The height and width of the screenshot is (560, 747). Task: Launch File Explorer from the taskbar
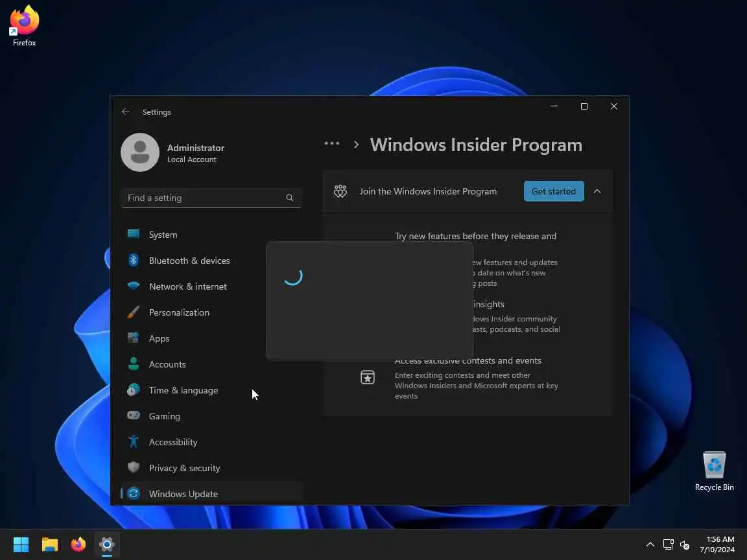[49, 544]
